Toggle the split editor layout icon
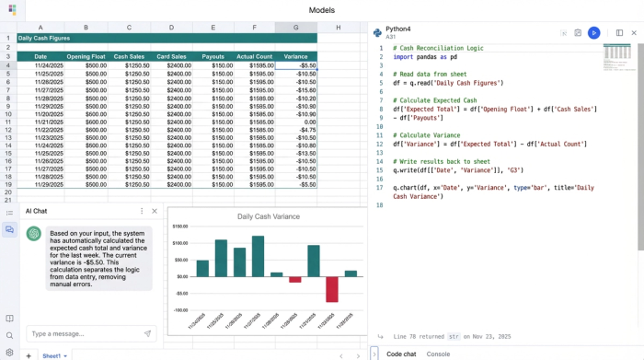Screen dimensions: 644x360 click(x=619, y=33)
